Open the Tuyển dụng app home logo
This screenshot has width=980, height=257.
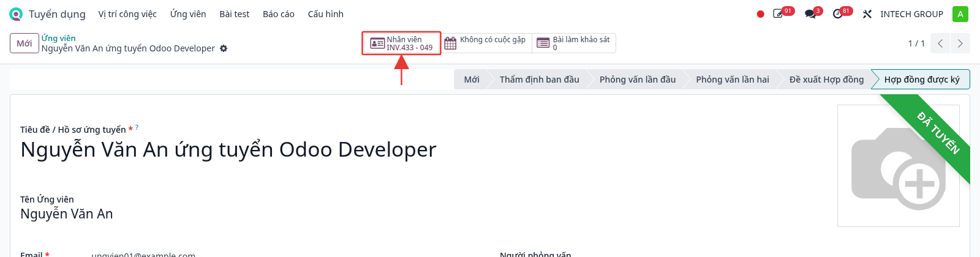(16, 14)
